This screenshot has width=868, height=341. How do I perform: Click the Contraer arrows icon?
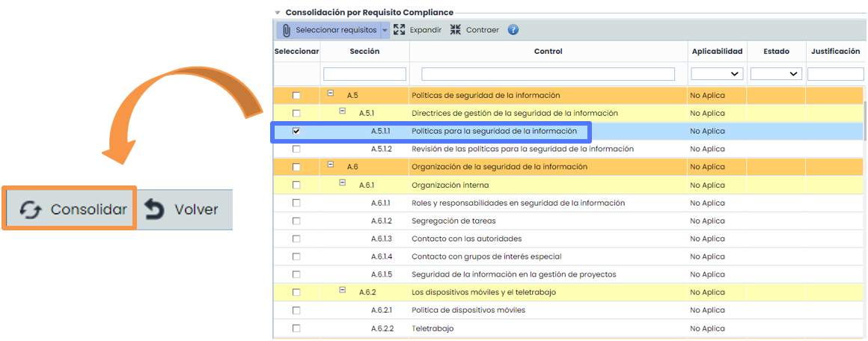pos(456,30)
